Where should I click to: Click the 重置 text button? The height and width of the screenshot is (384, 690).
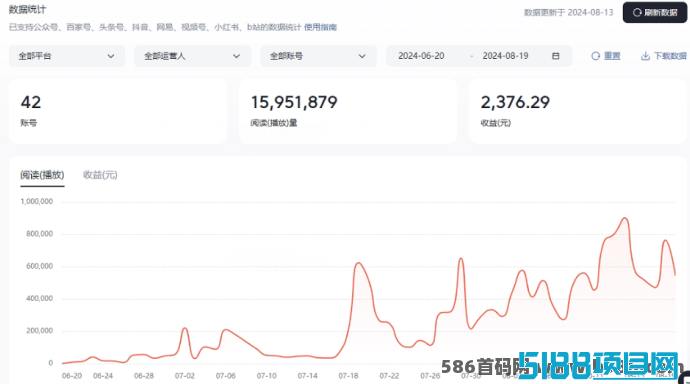612,56
